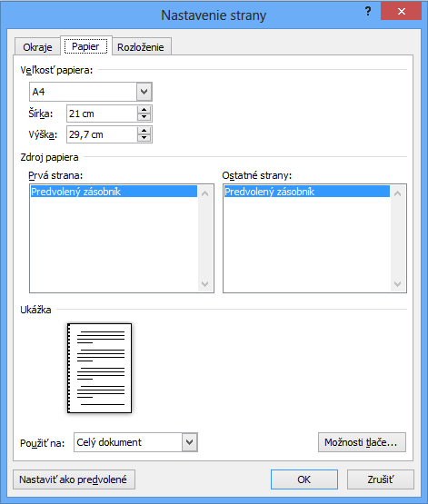This screenshot has width=428, height=504.
Task: Expand the Použiť na dropdown arrow
Action: [x=190, y=442]
